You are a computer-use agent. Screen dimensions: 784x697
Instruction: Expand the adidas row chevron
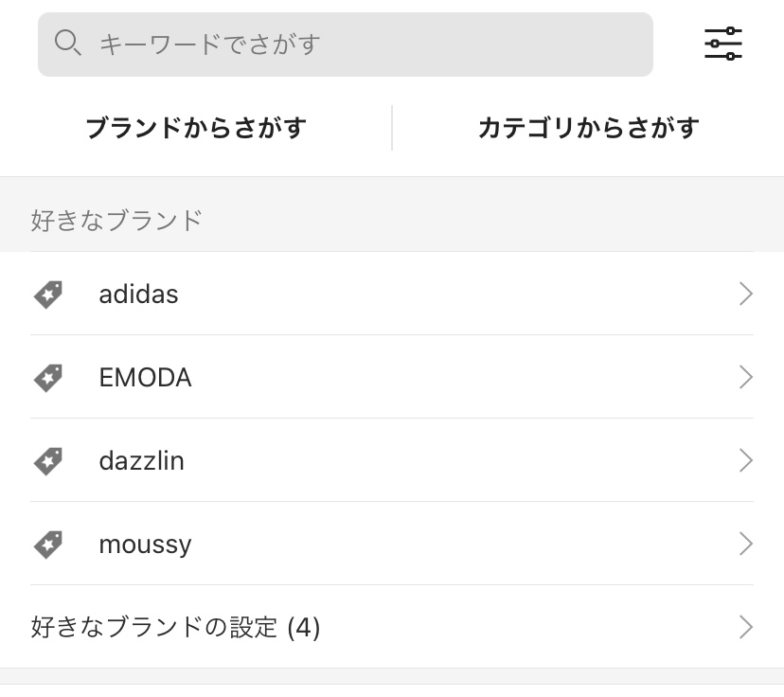coord(745,294)
